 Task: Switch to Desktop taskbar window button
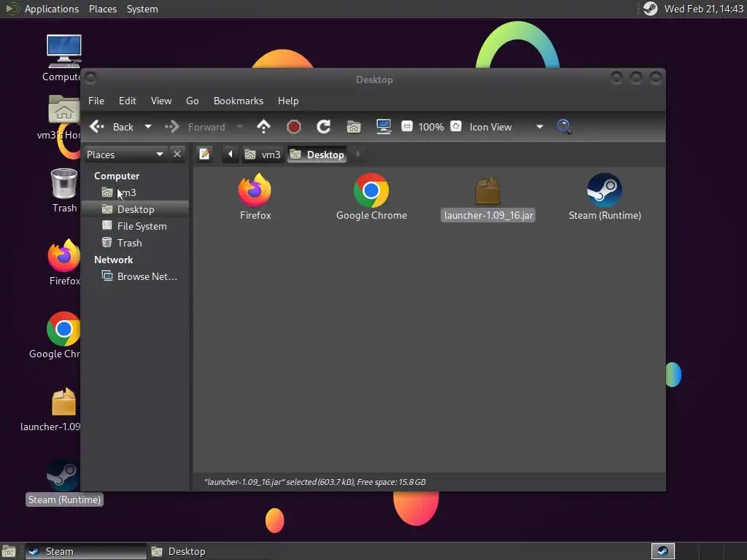[x=209, y=551]
